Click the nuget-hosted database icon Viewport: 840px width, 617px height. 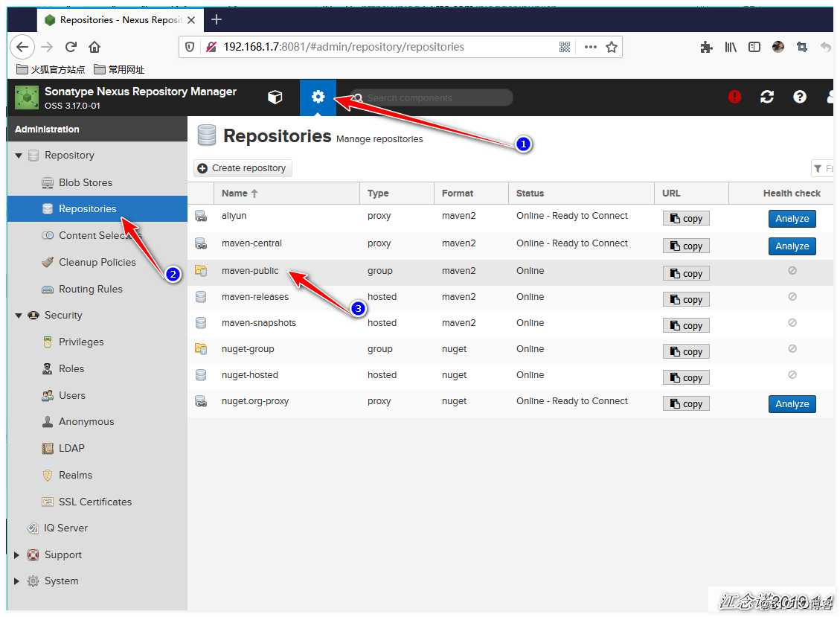(201, 375)
